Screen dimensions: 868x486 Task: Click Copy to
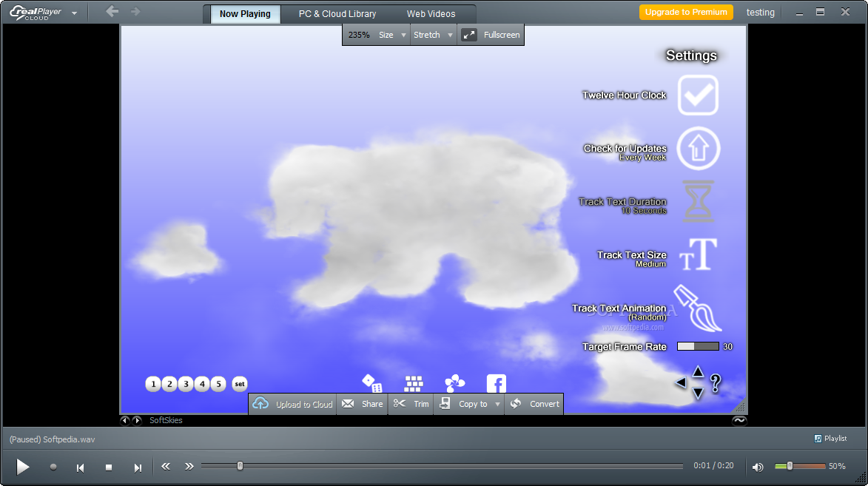(463, 404)
